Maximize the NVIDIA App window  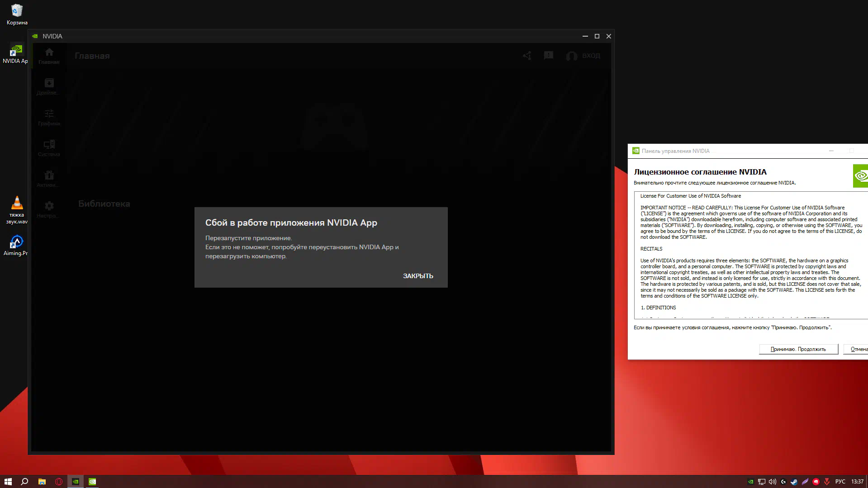click(x=597, y=36)
